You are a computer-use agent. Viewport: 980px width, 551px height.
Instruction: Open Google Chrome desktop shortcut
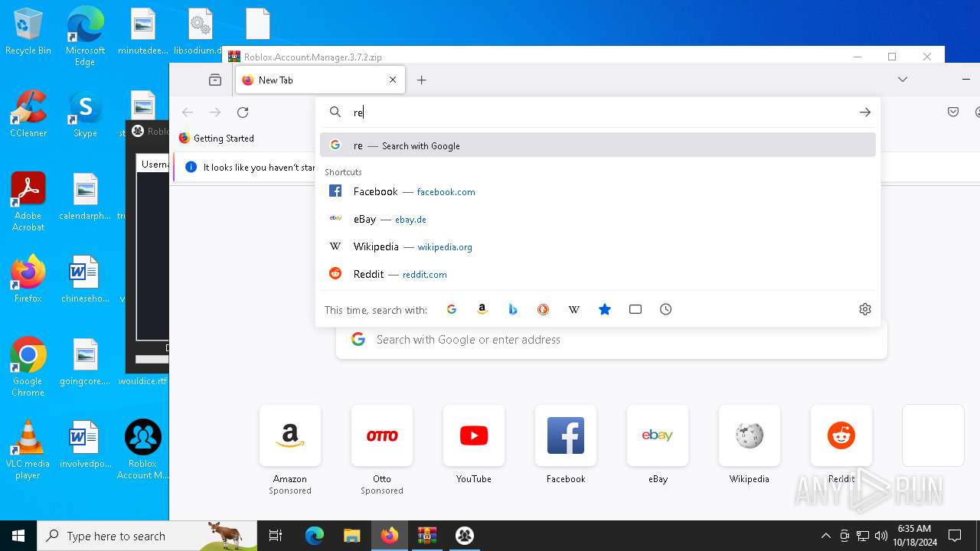[x=28, y=367]
